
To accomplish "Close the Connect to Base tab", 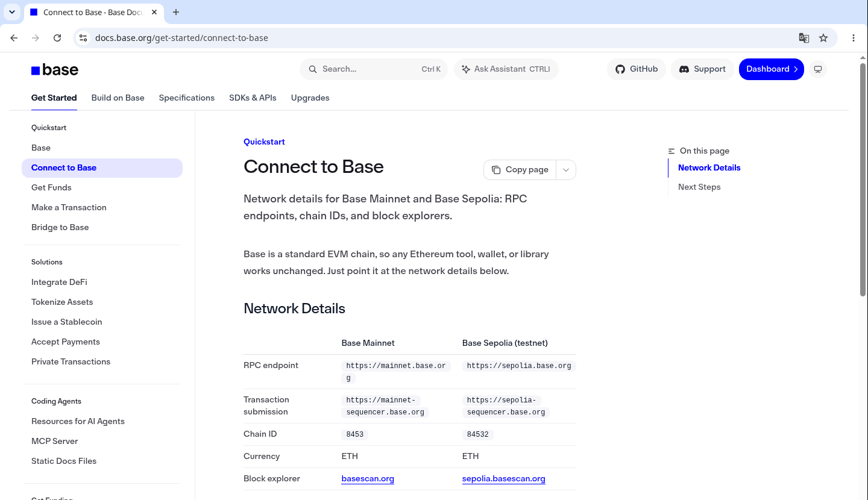I will click(x=156, y=12).
